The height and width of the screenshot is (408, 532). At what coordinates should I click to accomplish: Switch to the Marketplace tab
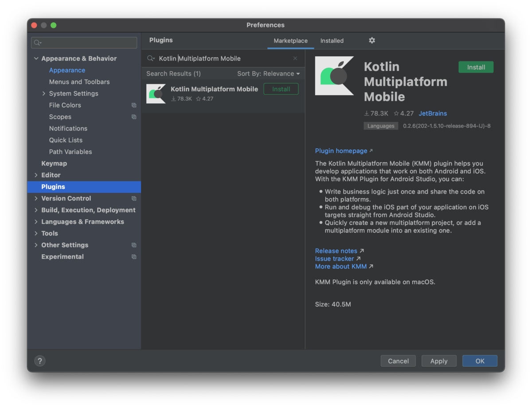[290, 41]
